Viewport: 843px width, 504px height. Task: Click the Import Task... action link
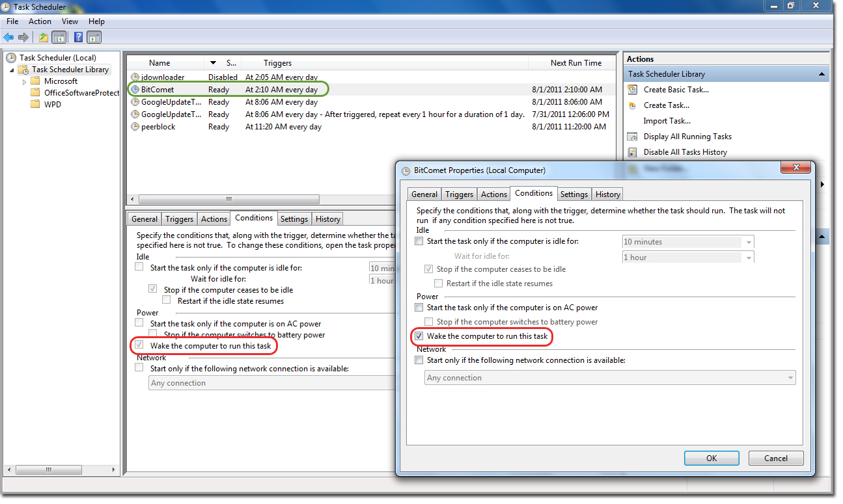(x=667, y=121)
